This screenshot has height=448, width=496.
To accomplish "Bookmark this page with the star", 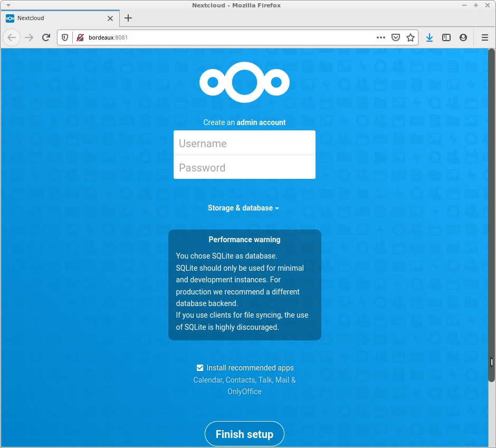I will (411, 37).
